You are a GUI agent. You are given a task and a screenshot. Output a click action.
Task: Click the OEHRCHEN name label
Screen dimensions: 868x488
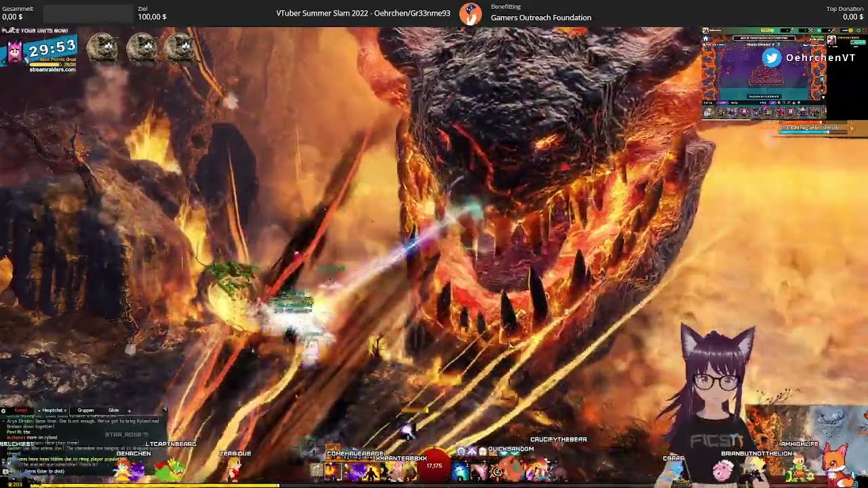134,453
